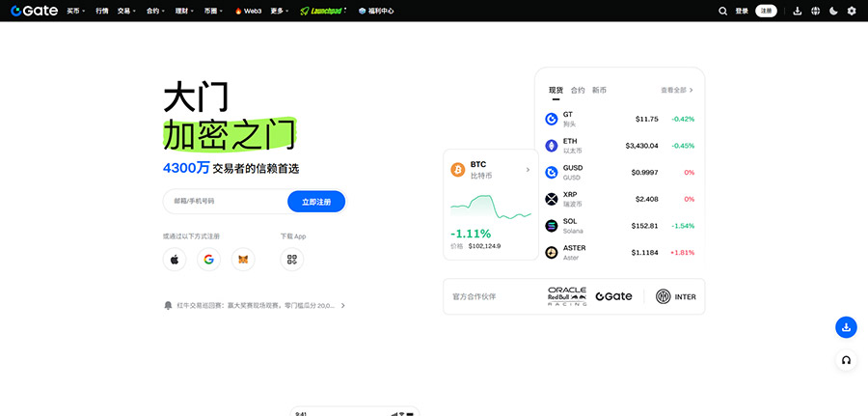868x416 pixels.
Task: Expand the 买币 dropdown menu
Action: [x=76, y=11]
